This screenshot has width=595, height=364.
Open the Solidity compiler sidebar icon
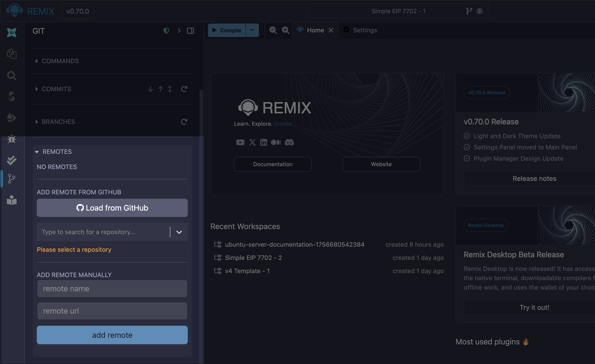pos(12,96)
